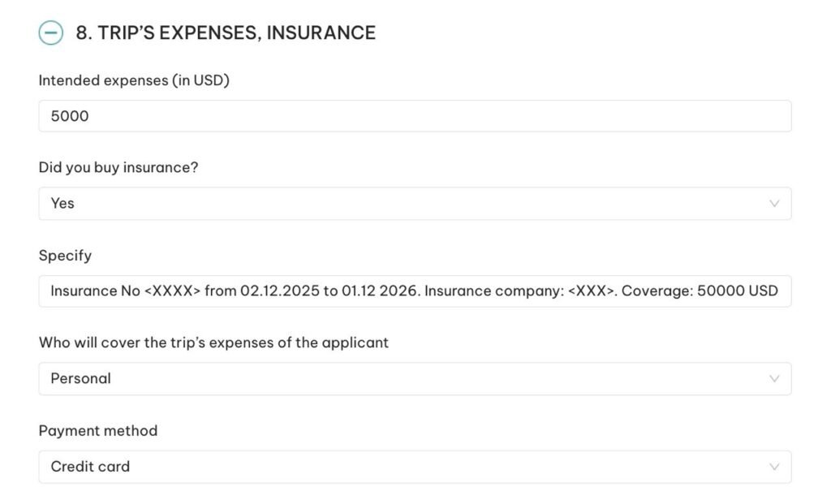Click the minus circle beside the section heading
This screenshot has width=831, height=504.
52,32
